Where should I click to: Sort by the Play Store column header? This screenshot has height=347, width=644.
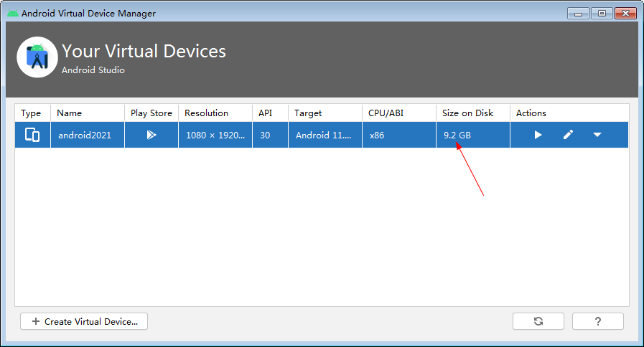151,113
